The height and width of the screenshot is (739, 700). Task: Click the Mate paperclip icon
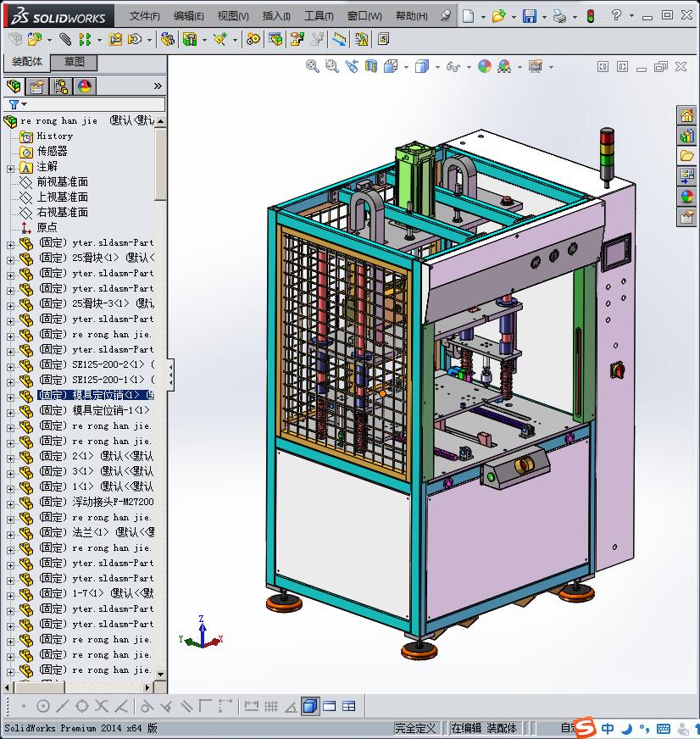[65, 39]
